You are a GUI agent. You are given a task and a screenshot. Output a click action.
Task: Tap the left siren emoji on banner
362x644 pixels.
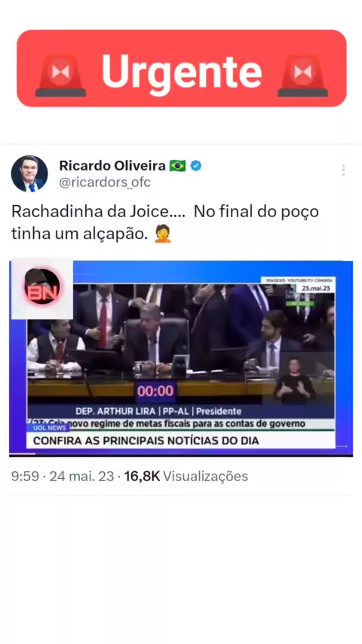tap(60, 75)
